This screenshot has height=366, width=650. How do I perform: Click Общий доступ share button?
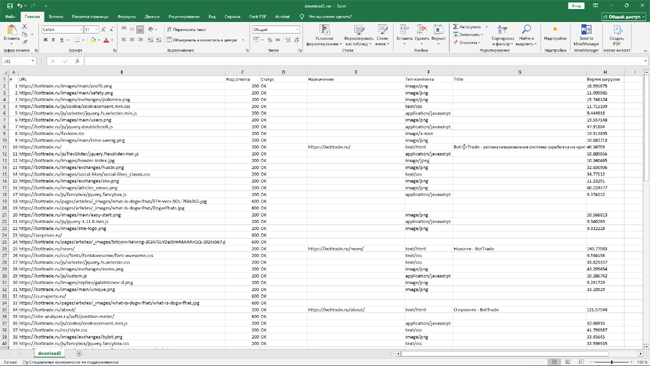click(623, 17)
